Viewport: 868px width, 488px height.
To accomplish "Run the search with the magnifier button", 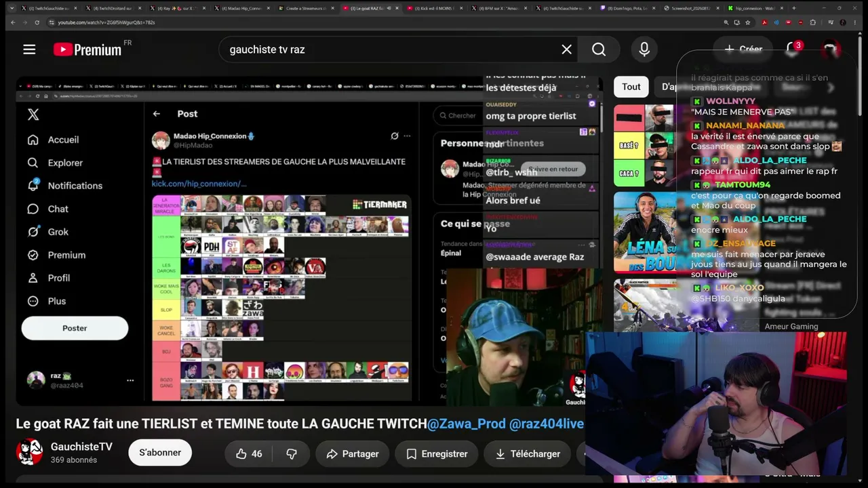I will pos(599,49).
